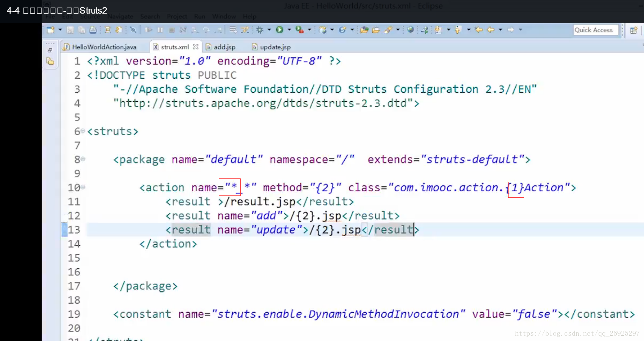Open the New wizard dropdown arrow
This screenshot has width=644, height=341.
(60, 29)
